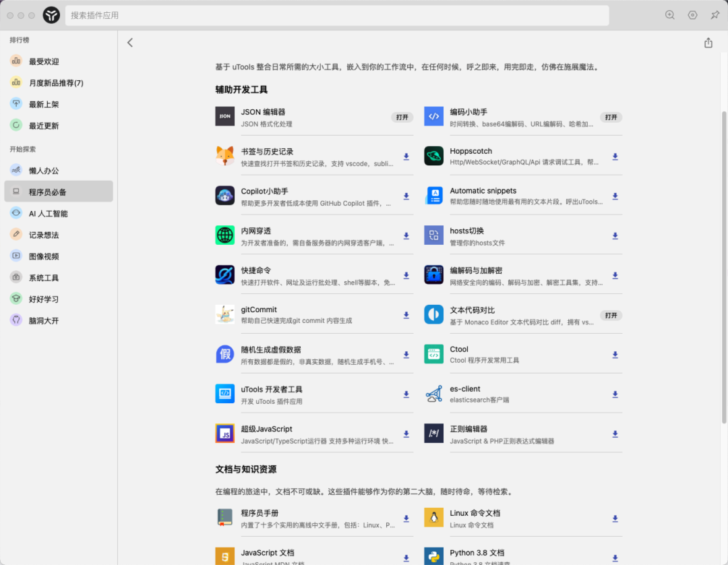Download the 快捷命令 plugin
The width and height of the screenshot is (728, 565).
pyautogui.click(x=406, y=275)
